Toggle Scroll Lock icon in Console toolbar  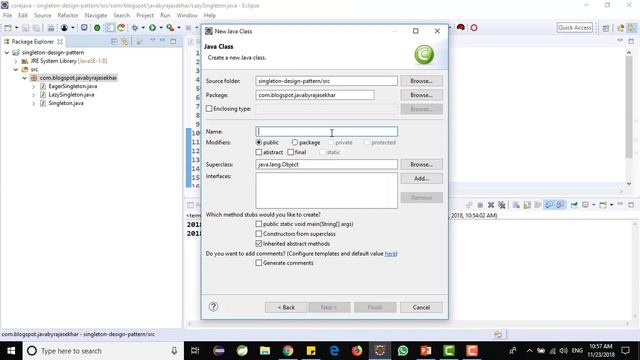point(527,205)
